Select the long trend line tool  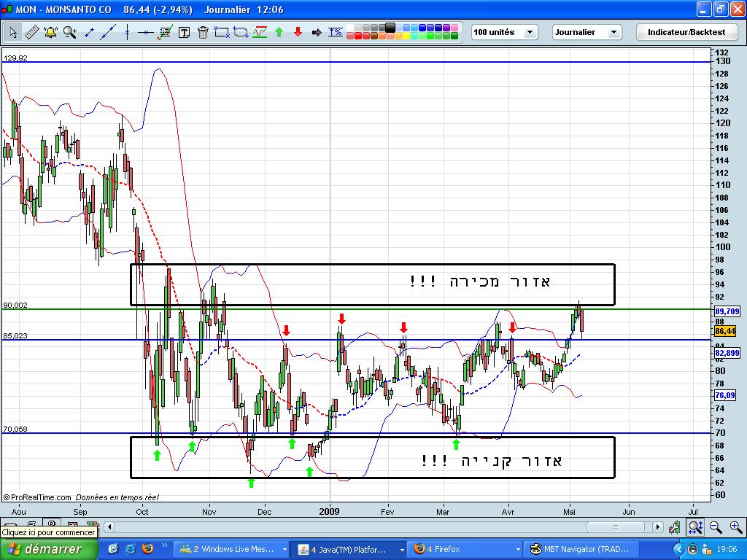[108, 32]
